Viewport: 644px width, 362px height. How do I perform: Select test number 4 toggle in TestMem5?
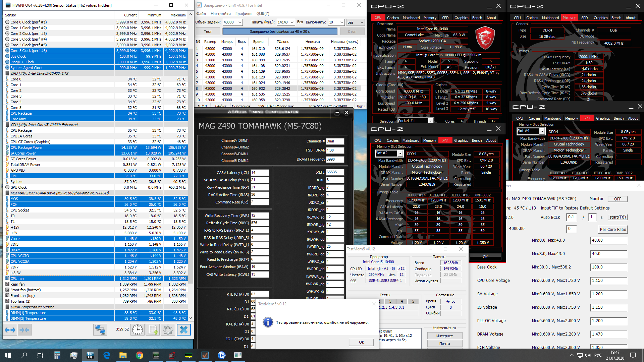(x=401, y=301)
